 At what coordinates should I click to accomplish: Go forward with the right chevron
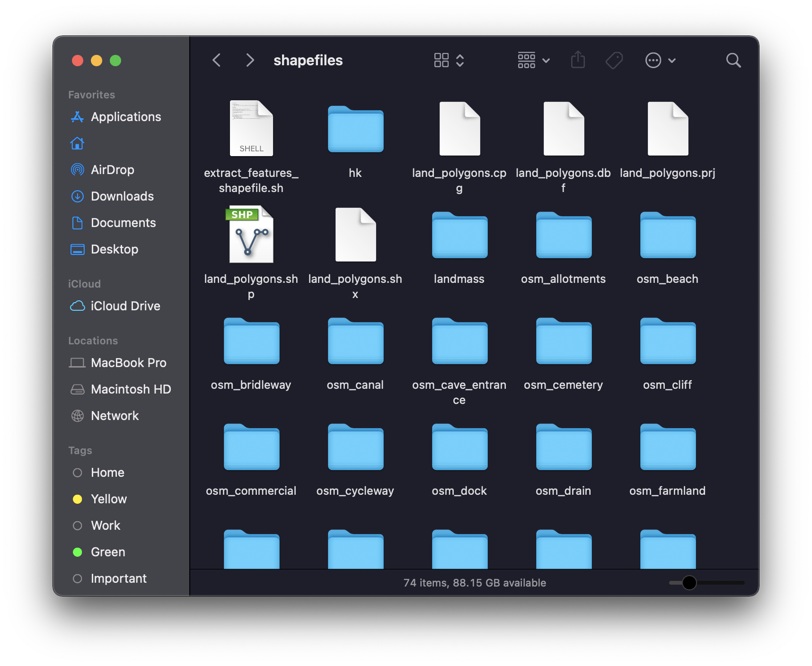click(x=250, y=60)
